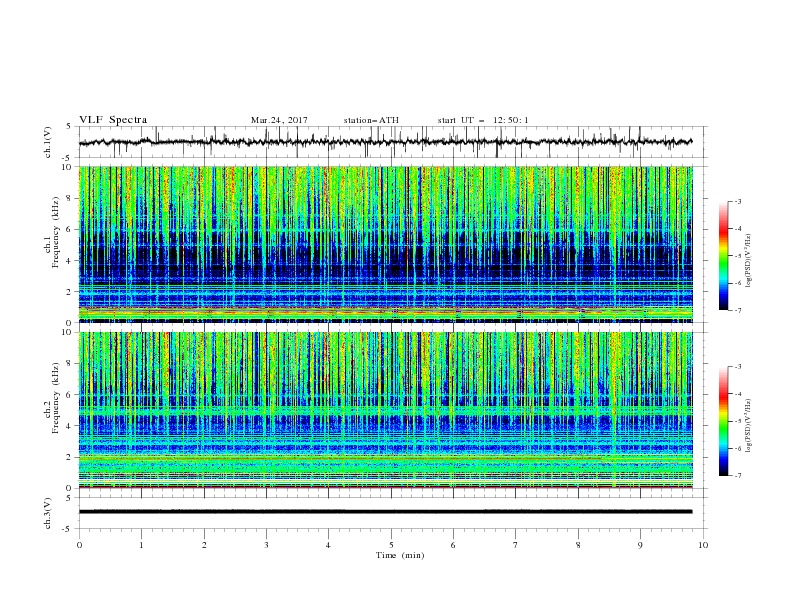The image size is (792, 612).
Task: Click the "-6" tick on lower color bar
Action: coord(737,448)
